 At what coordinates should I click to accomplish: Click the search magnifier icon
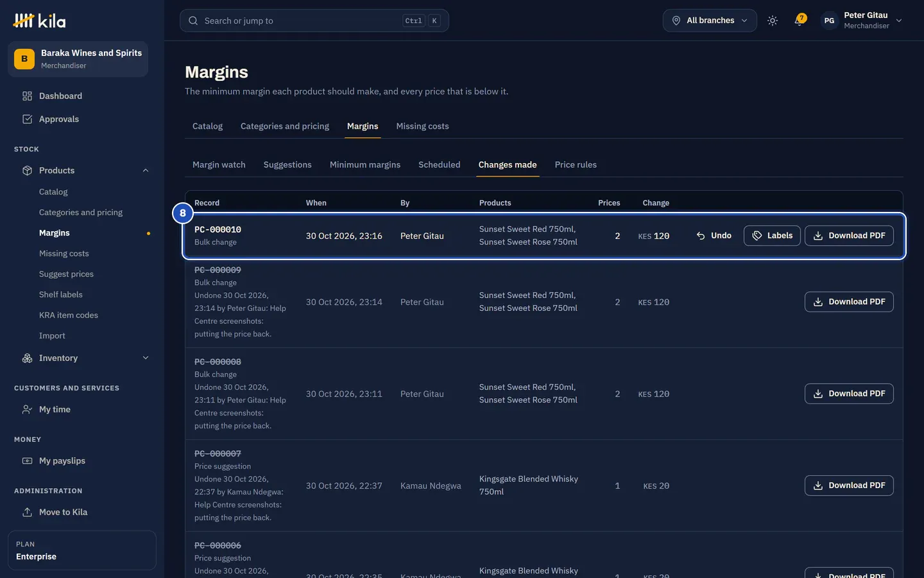[193, 21]
